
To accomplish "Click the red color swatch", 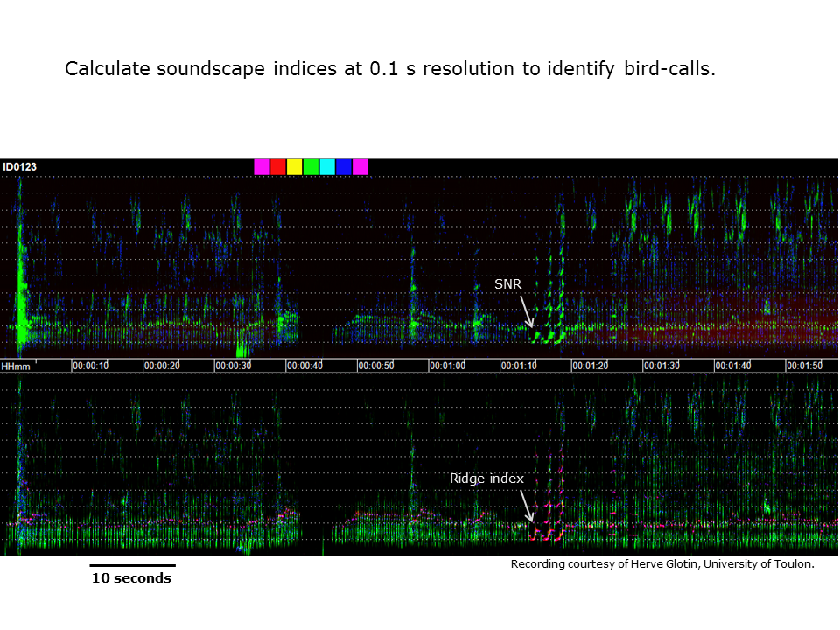I will [x=278, y=166].
